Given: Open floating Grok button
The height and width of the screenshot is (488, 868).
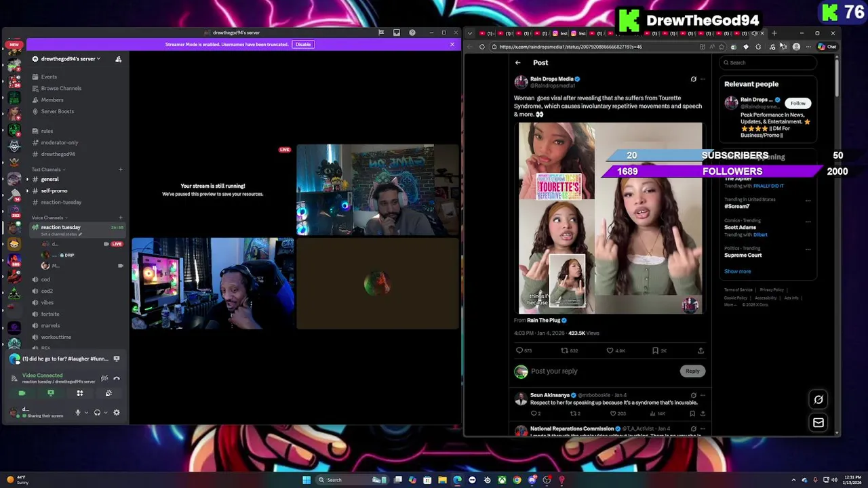Looking at the screenshot, I should [818, 400].
